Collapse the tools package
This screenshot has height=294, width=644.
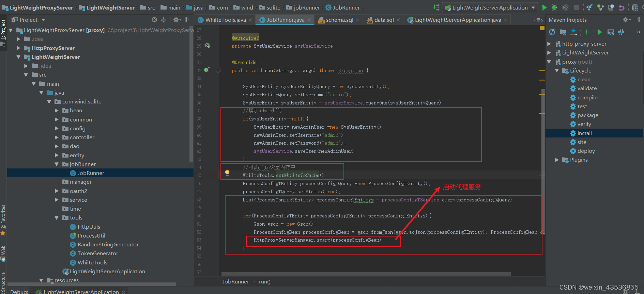[57, 217]
